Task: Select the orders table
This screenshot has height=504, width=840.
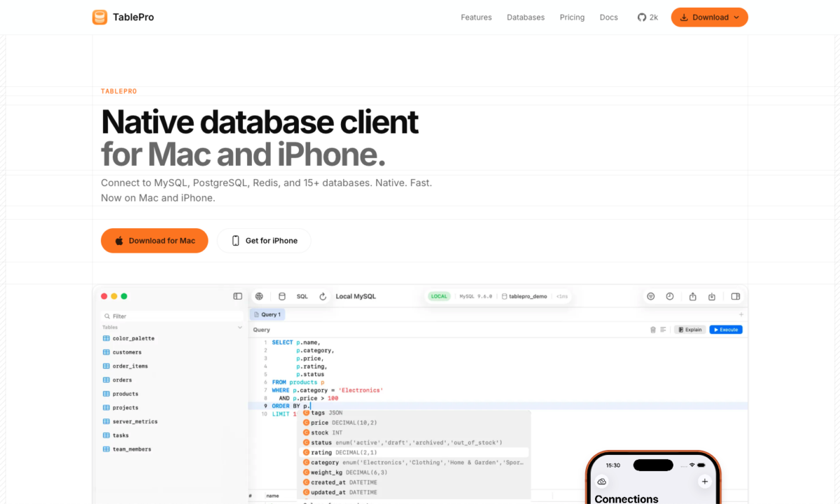Action: pyautogui.click(x=117, y=380)
